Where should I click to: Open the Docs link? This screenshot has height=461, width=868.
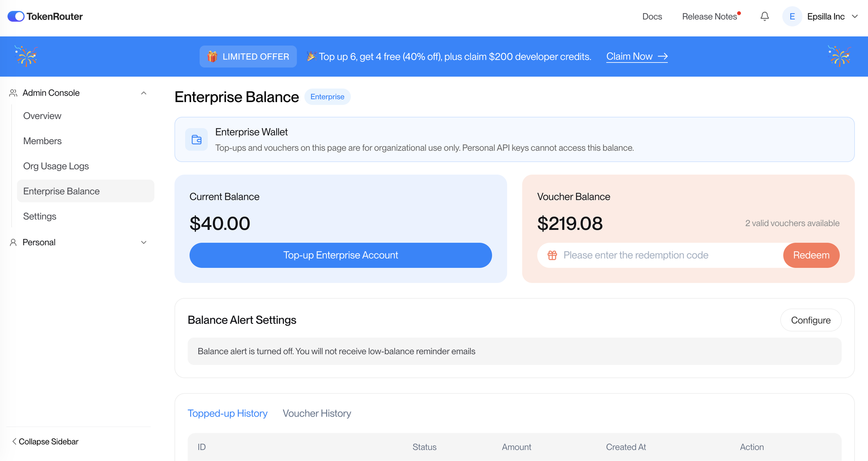coord(652,17)
